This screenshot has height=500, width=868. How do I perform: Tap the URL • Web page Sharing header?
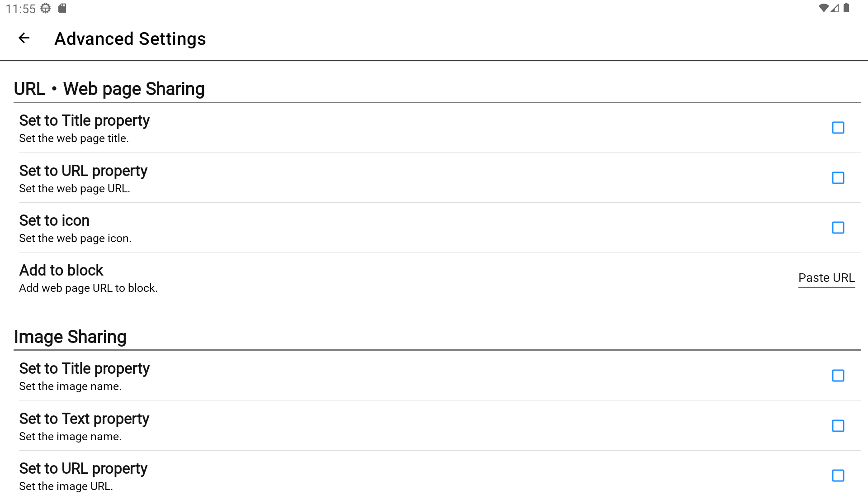coord(109,89)
